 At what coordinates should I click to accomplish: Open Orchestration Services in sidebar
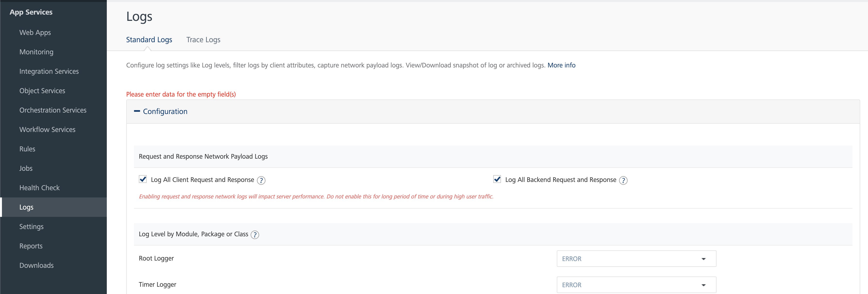point(53,110)
